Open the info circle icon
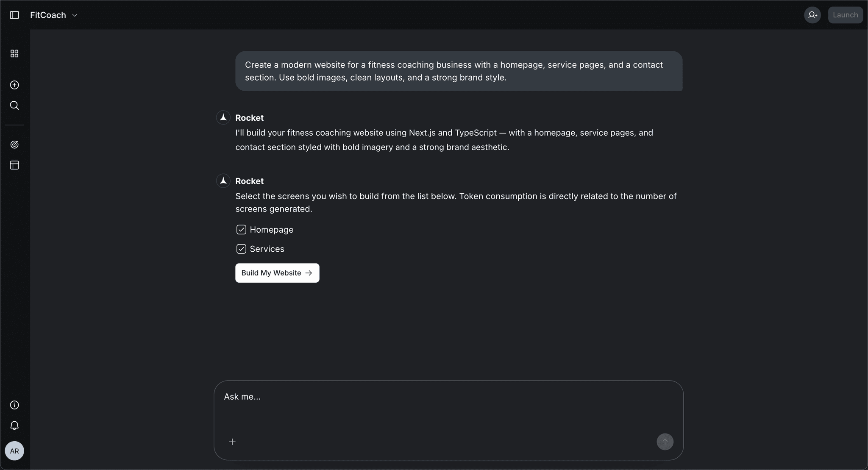Screen dimensions: 868x470 [14, 405]
